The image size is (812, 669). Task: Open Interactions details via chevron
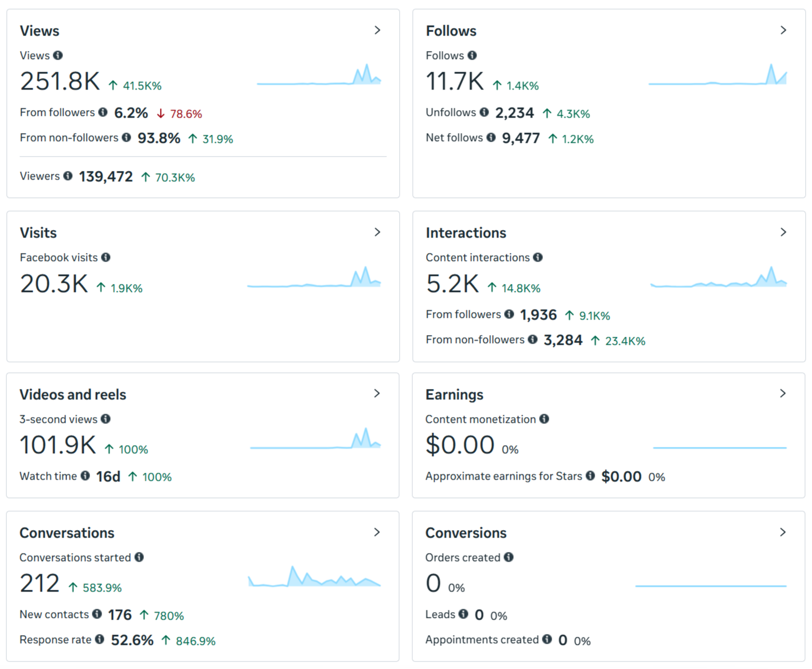click(783, 232)
